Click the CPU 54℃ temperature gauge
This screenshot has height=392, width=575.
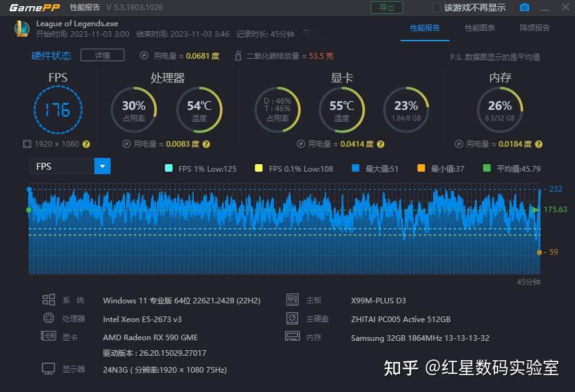(x=199, y=110)
